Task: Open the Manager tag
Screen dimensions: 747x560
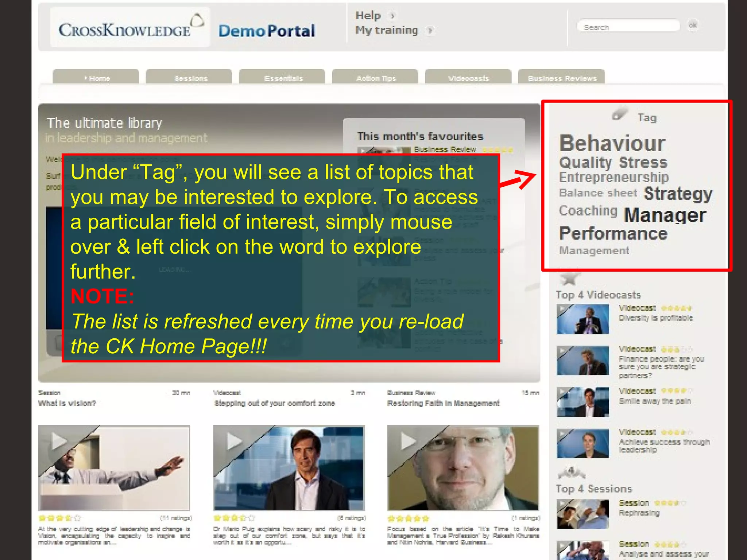Action: [665, 215]
